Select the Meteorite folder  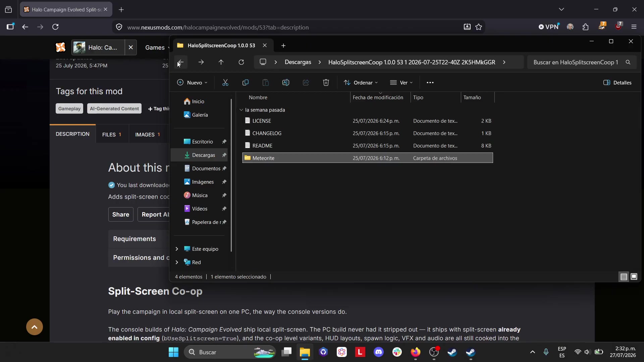coord(368,158)
